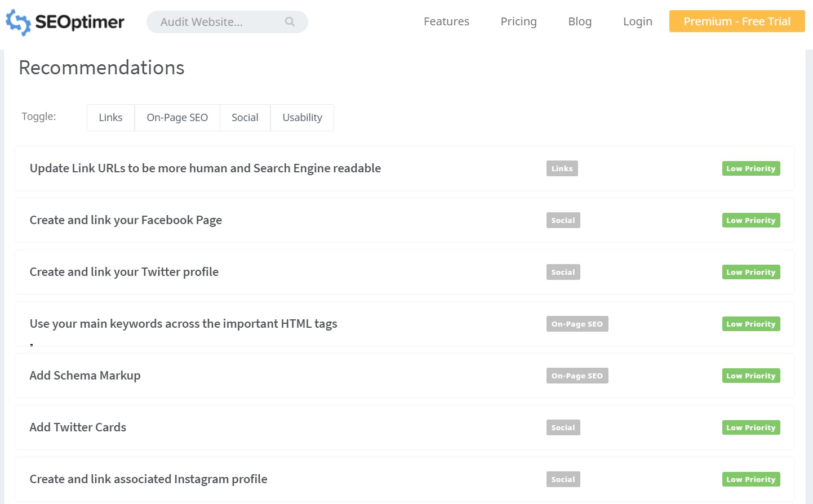Click Social tag on Facebook Page row
The image size is (813, 504).
(563, 220)
